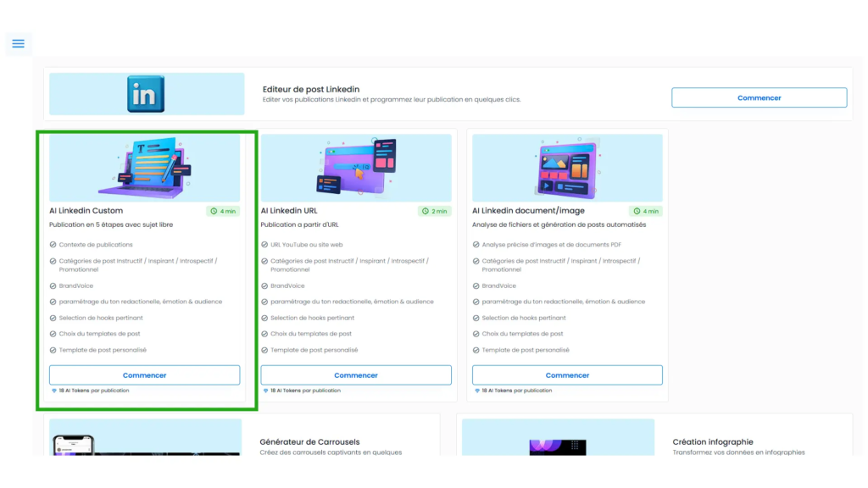Click check icon beside 'URL YouTube ou site web'
The width and height of the screenshot is (868, 488).
(x=264, y=245)
